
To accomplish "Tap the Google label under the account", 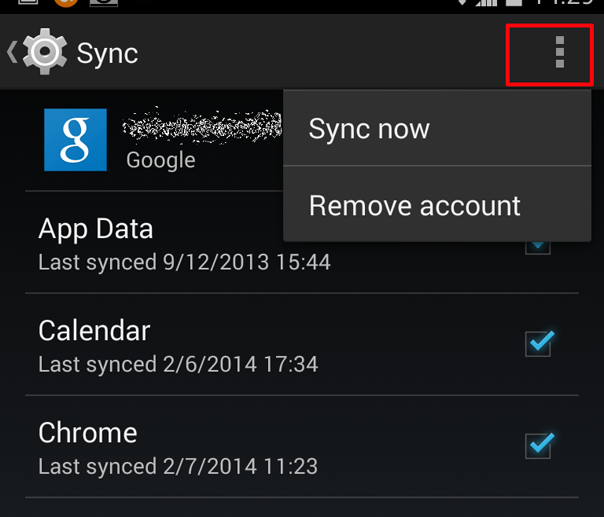I will tap(161, 160).
